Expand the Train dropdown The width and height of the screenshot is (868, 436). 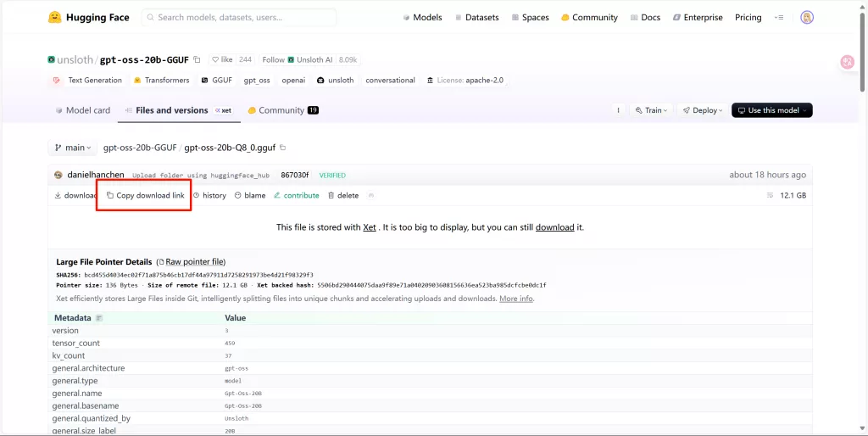[x=651, y=110]
